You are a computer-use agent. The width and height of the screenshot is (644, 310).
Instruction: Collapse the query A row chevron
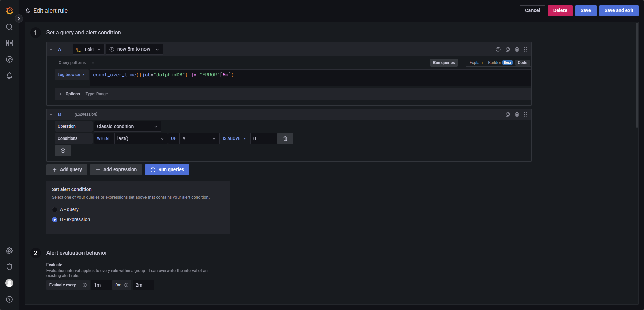click(51, 49)
